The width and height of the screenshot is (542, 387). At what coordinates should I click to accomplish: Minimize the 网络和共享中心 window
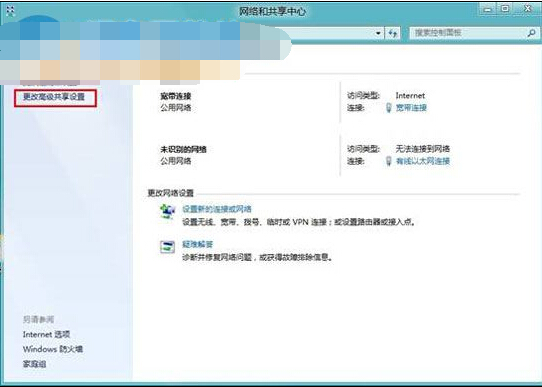point(488,10)
